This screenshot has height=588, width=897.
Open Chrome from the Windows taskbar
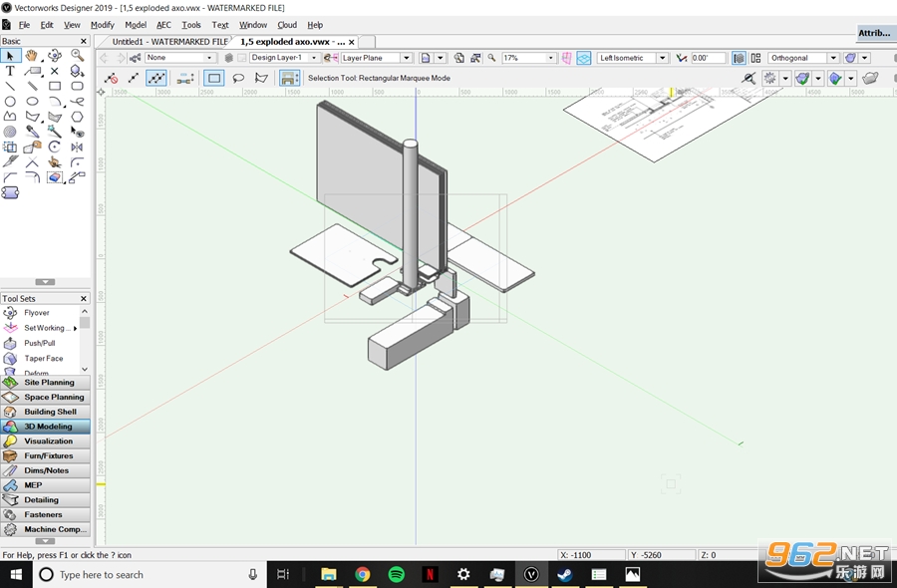click(362, 574)
